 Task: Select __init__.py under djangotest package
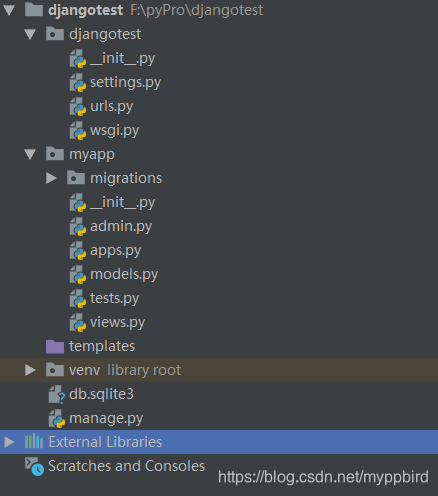pyautogui.click(x=123, y=59)
